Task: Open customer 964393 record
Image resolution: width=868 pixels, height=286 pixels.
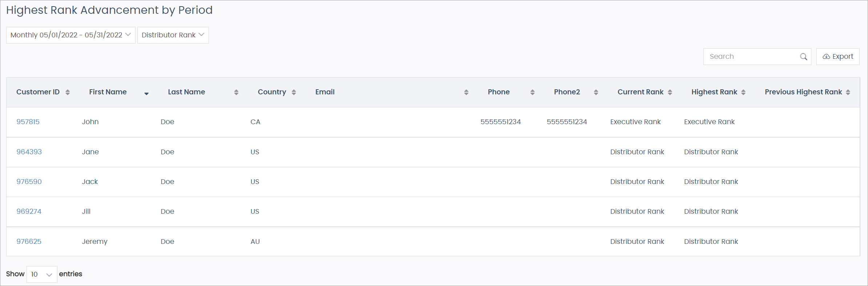Action: pos(29,152)
